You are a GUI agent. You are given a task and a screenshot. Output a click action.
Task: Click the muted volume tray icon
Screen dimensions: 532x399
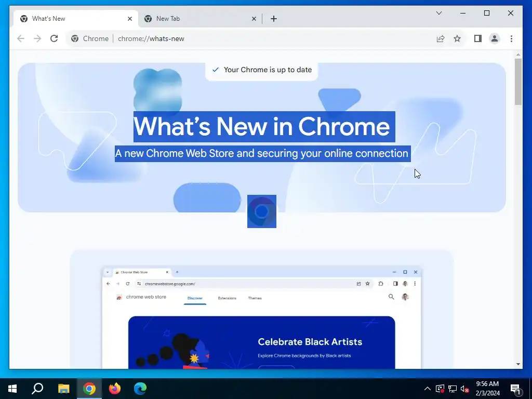[465, 389]
